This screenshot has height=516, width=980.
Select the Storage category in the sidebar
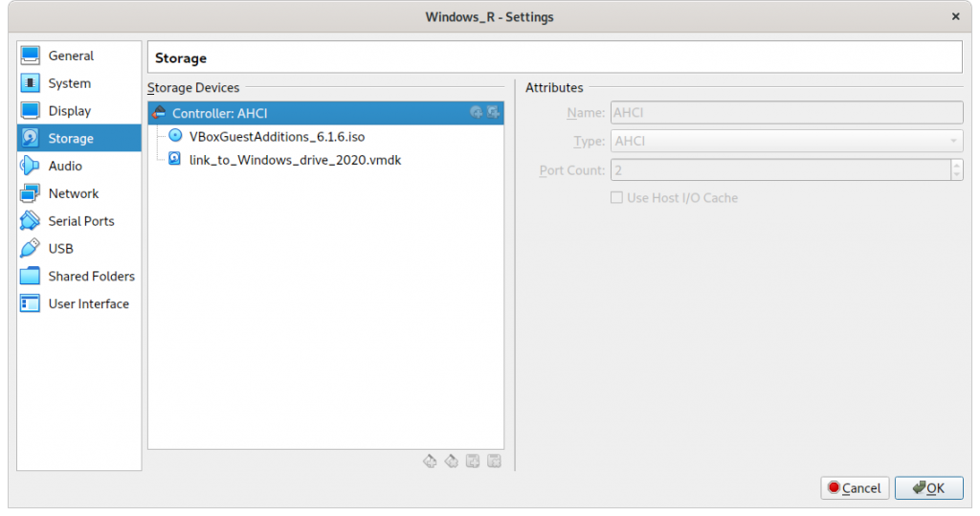click(x=78, y=138)
